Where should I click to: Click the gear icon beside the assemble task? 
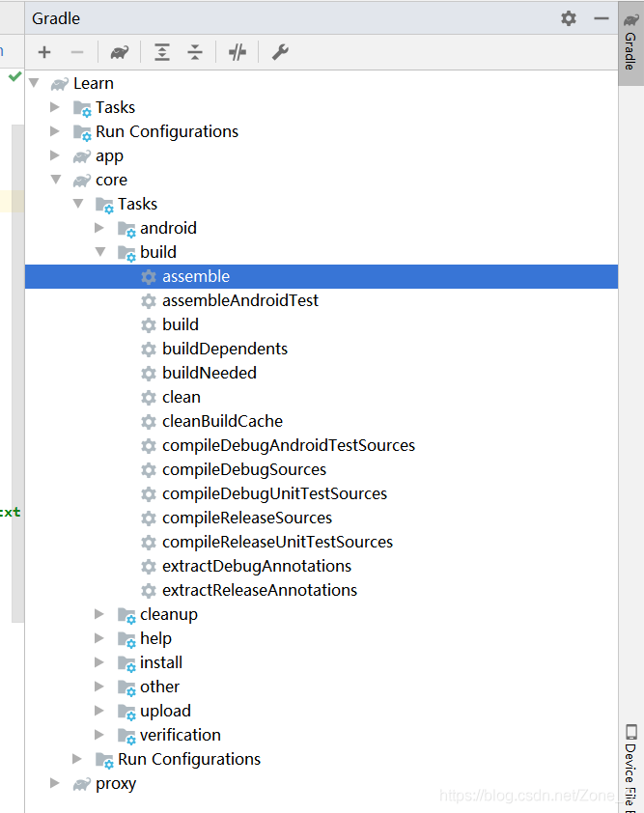(x=150, y=276)
